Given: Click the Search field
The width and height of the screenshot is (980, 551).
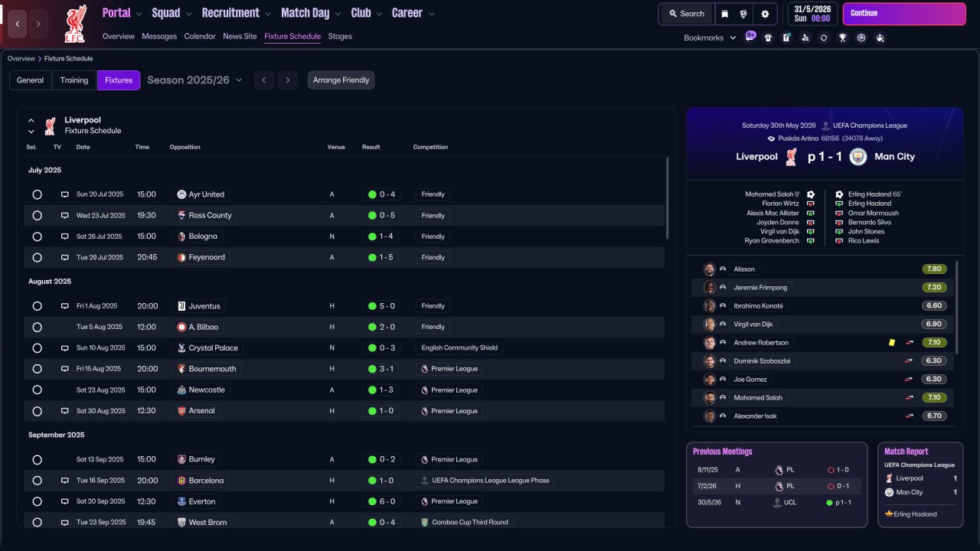Looking at the screenshot, I should click(x=687, y=14).
